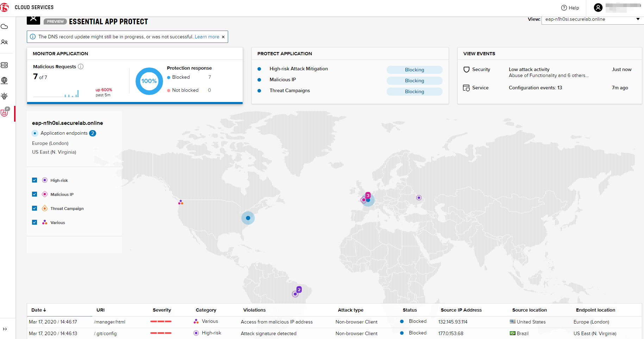Image resolution: width=644 pixels, height=339 pixels.
Task: Click the Endpoint location column header
Action: point(595,310)
